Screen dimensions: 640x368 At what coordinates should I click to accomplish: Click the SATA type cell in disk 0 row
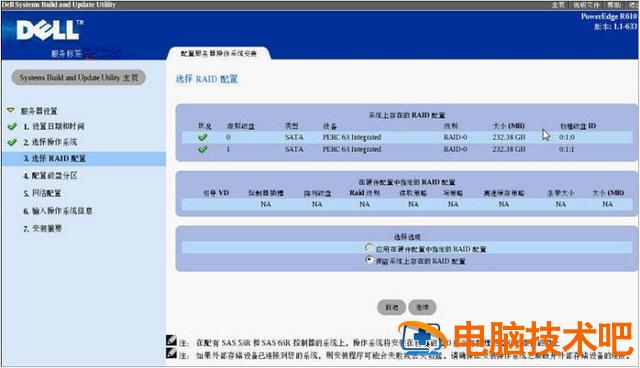click(294, 137)
